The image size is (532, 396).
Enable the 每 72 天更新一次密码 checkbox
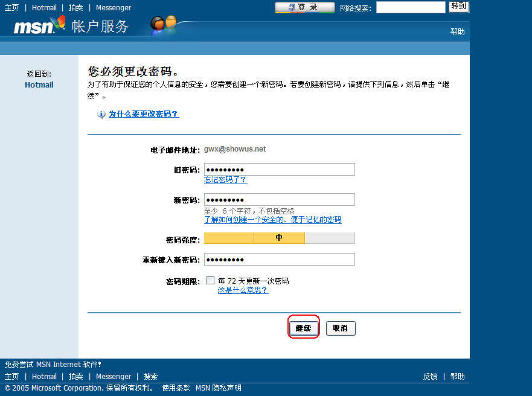210,280
